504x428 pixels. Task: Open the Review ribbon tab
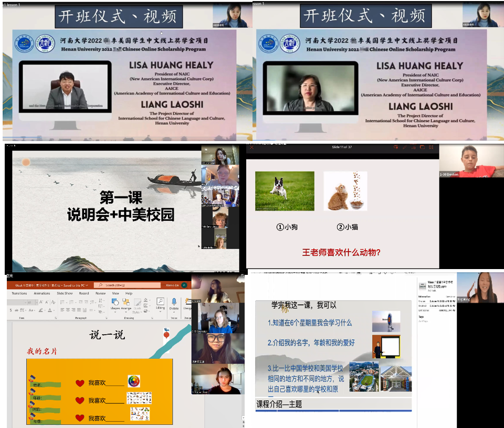(x=100, y=293)
